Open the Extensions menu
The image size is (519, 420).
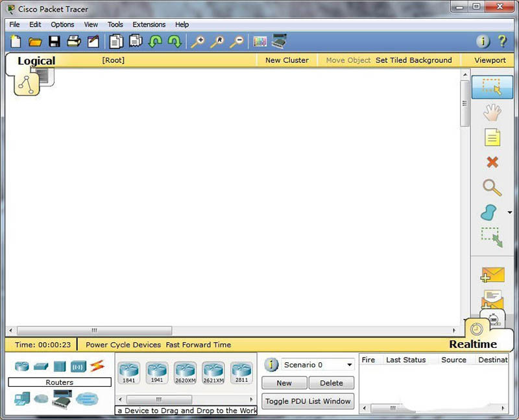tap(149, 25)
